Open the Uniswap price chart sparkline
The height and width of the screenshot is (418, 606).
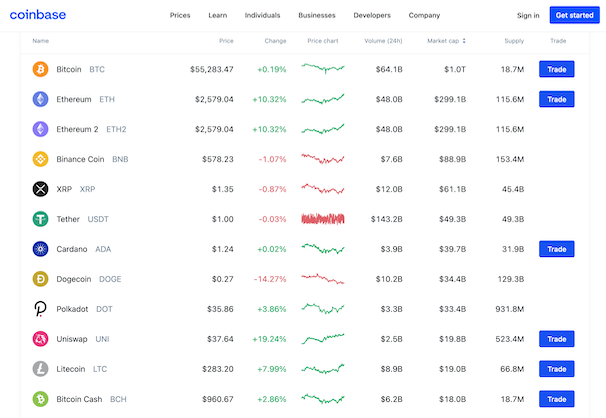click(x=323, y=338)
